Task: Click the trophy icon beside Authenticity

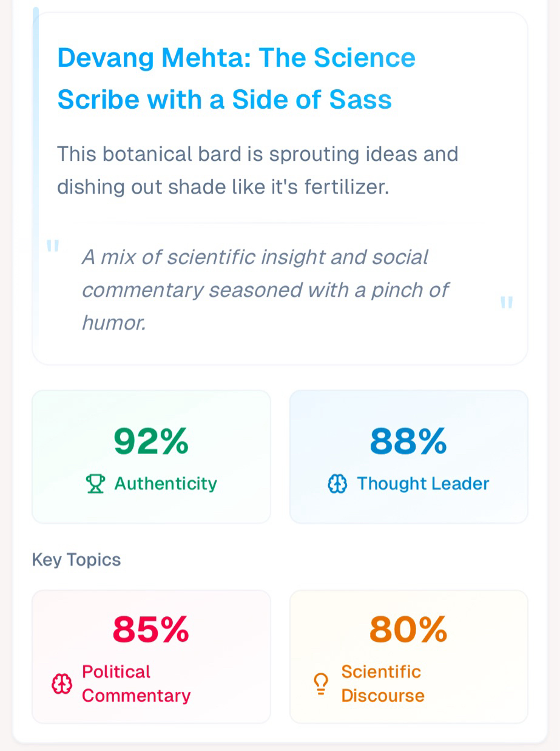Action: pyautogui.click(x=95, y=484)
